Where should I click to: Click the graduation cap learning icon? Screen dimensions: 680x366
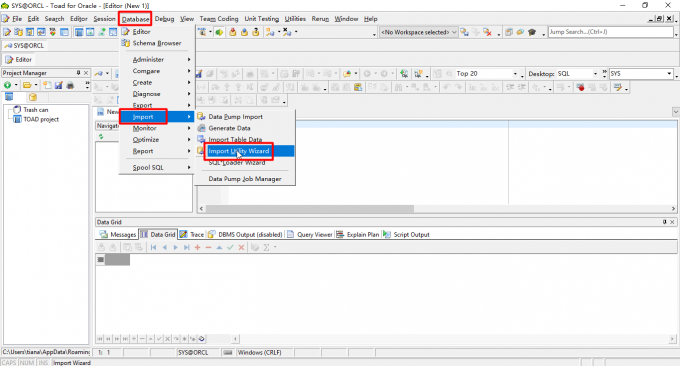(532, 32)
